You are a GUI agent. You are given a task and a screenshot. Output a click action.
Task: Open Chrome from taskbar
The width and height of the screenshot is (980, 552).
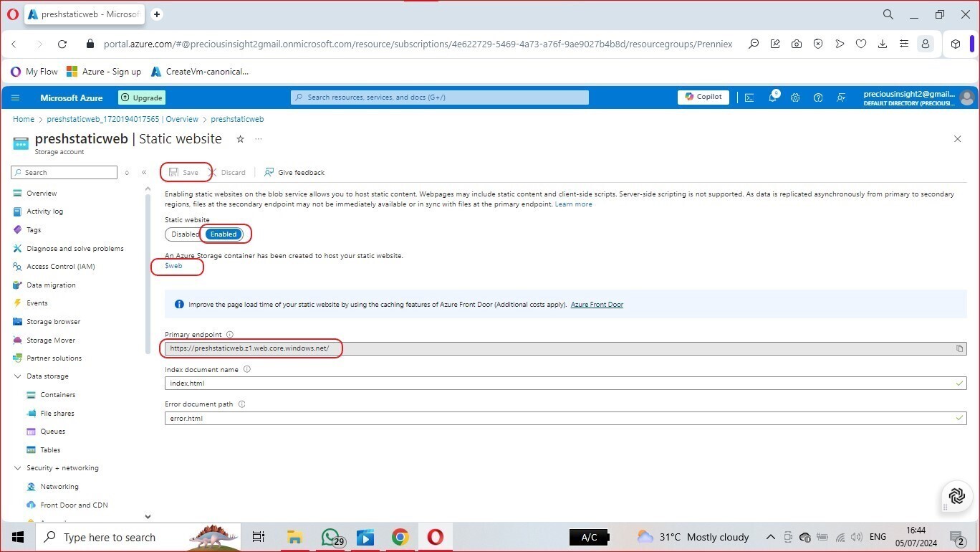(x=400, y=537)
